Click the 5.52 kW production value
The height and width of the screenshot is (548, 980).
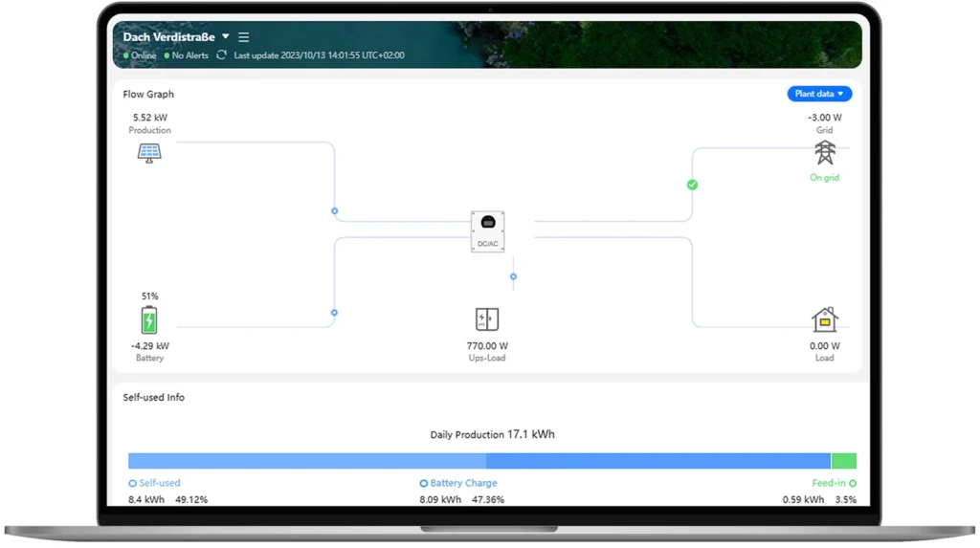click(150, 118)
